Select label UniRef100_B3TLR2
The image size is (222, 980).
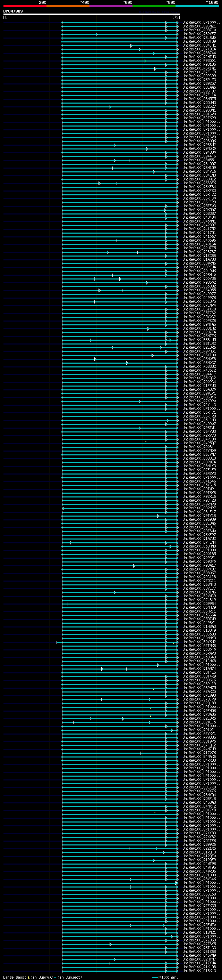pyautogui.click(x=199, y=343)
